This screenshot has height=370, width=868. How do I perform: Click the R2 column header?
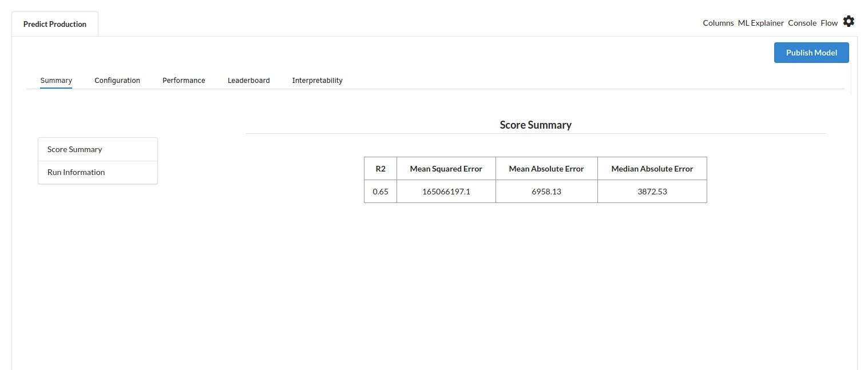click(381, 169)
